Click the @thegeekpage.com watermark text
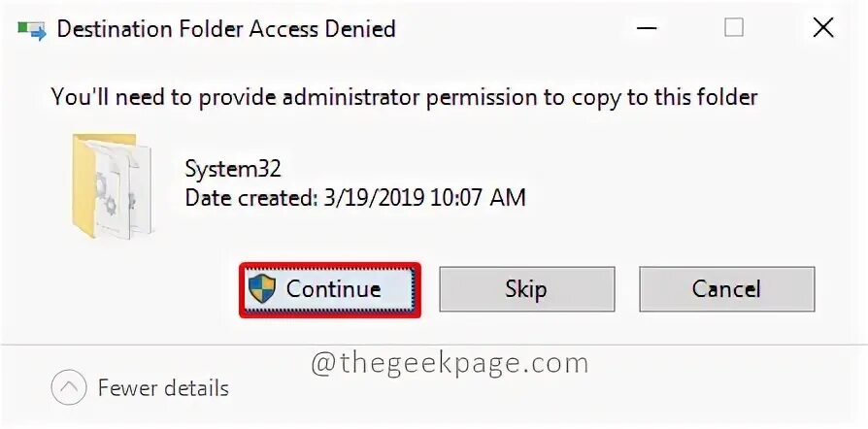This screenshot has width=868, height=429. pyautogui.click(x=449, y=363)
